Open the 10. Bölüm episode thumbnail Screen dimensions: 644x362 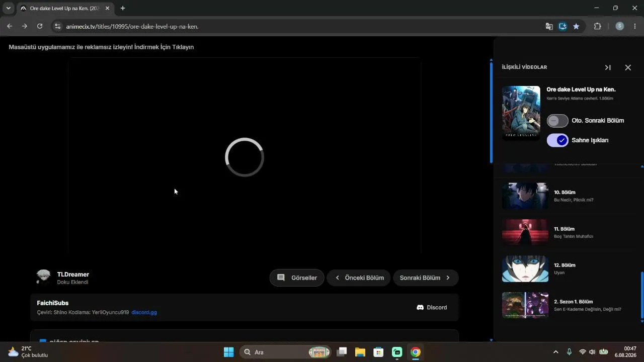pos(525,196)
